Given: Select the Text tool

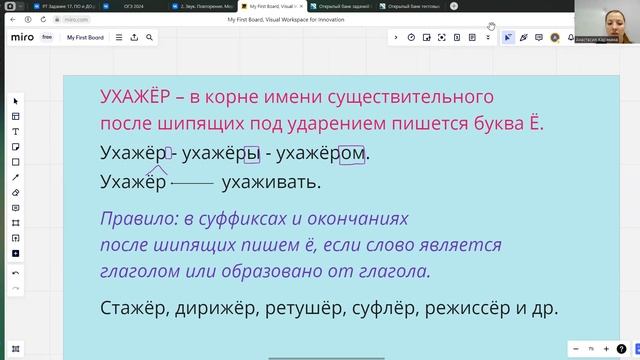Looking at the screenshot, I should point(16,132).
